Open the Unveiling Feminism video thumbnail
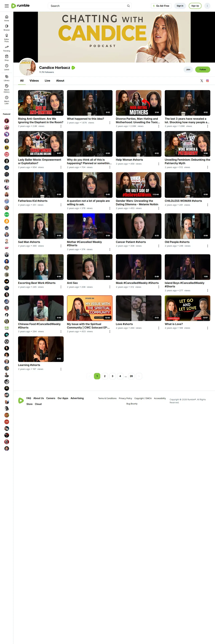 pyautogui.click(x=188, y=144)
